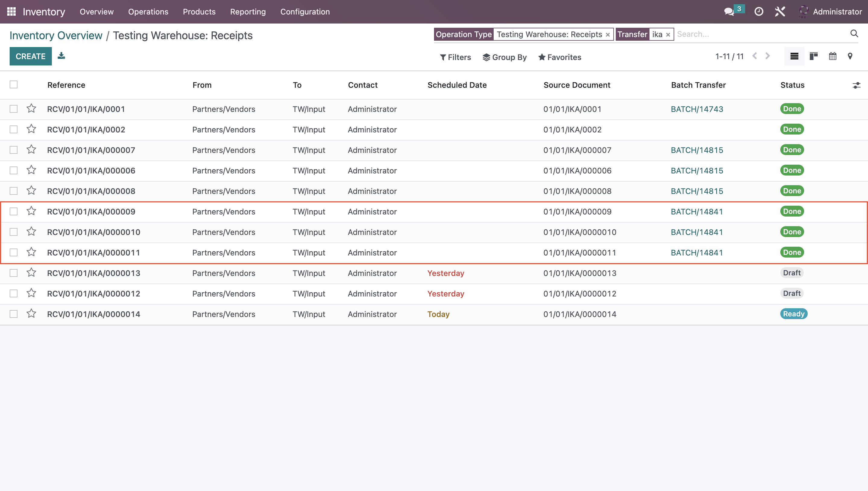Open the Filters dropdown
The width and height of the screenshot is (868, 491).
[455, 57]
